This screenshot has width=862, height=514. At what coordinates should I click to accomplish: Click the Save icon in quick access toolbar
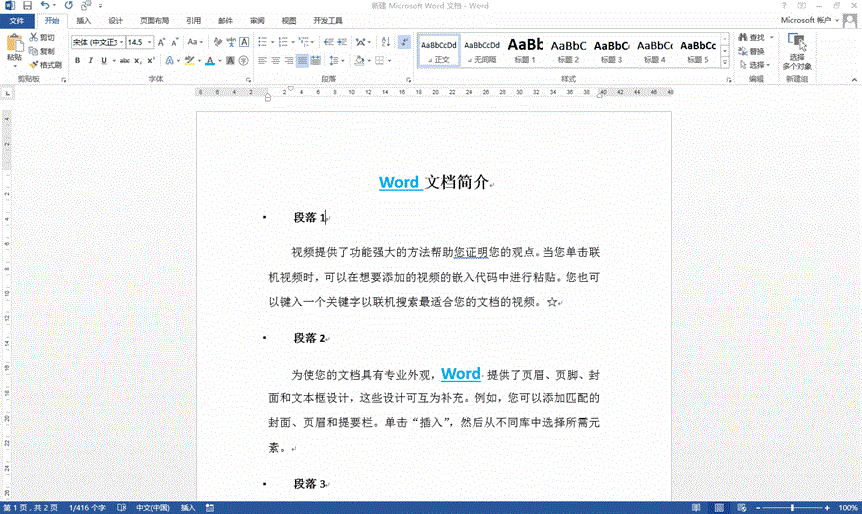(27, 6)
